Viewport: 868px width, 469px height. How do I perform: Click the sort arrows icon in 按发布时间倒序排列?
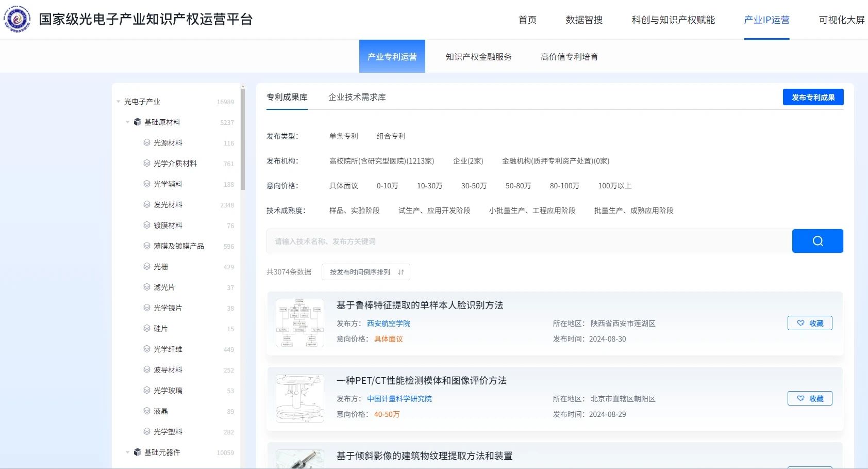coord(401,272)
